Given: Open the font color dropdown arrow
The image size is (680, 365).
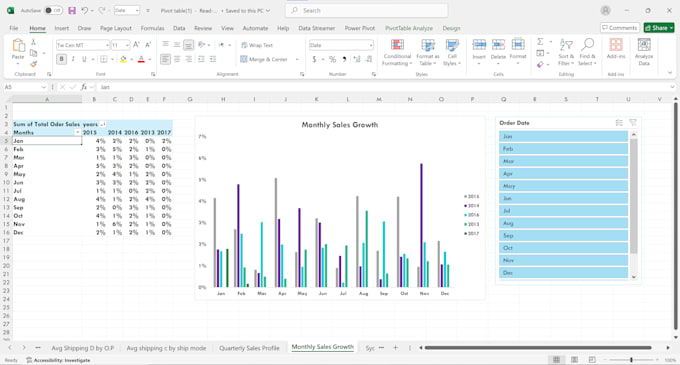Looking at the screenshot, I should point(150,59).
